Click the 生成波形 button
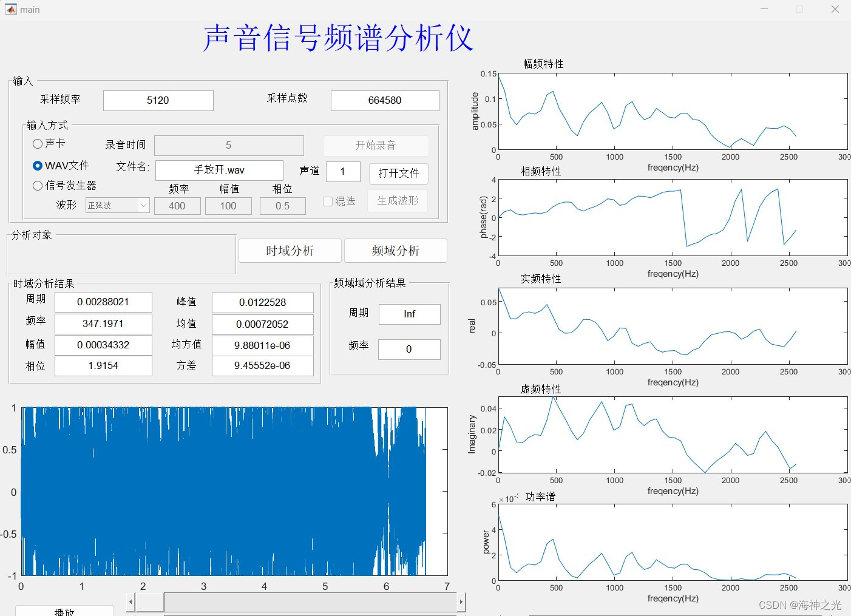Image resolution: width=851 pixels, height=616 pixels. (x=398, y=200)
